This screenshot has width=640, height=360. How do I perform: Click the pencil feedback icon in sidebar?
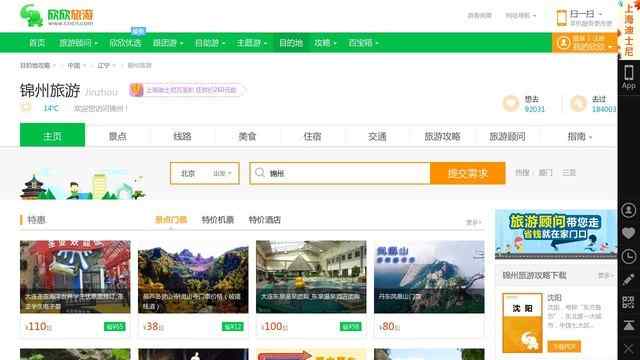pos(629,280)
